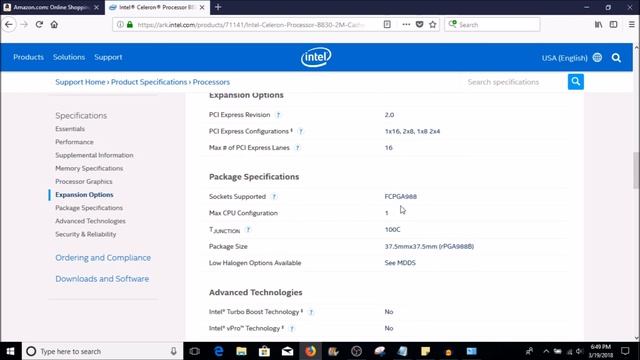Go to Processors breadcrumb
This screenshot has height=360, width=640.
tap(211, 82)
